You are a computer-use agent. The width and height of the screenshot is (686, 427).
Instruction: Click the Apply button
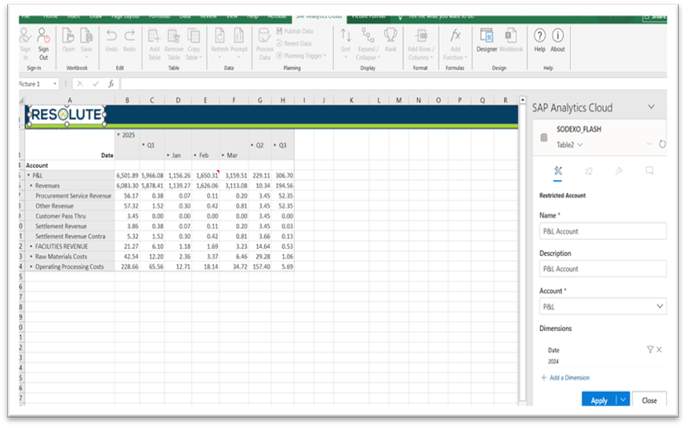tap(598, 399)
